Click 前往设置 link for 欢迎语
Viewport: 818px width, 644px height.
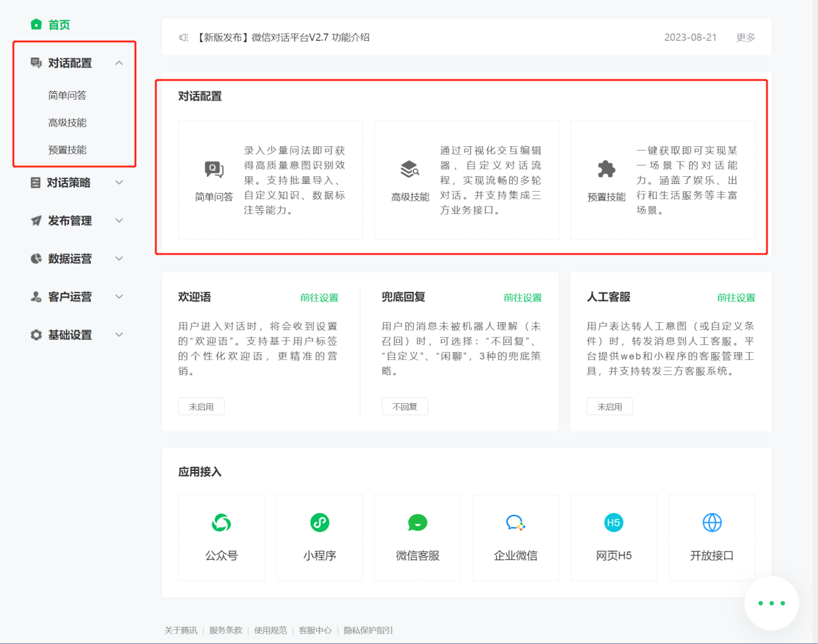tap(319, 298)
